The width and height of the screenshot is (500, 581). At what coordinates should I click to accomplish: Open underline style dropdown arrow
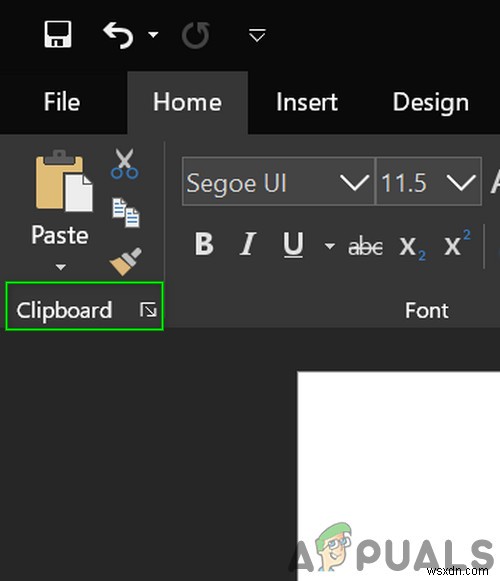tap(330, 245)
